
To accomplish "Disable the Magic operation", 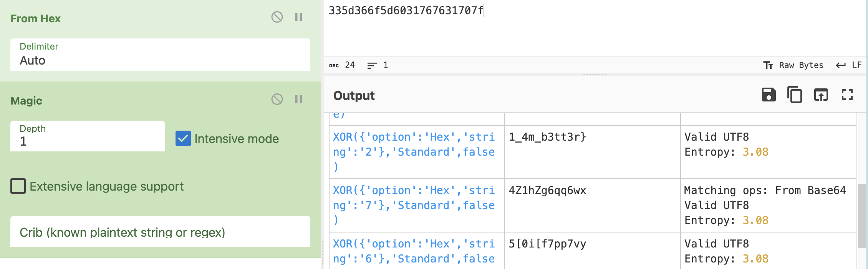I will (x=277, y=100).
